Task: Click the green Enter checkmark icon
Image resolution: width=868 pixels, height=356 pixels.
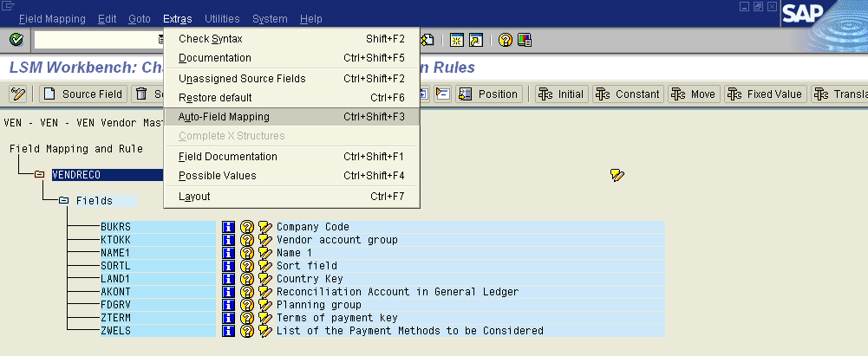Action: (x=16, y=40)
